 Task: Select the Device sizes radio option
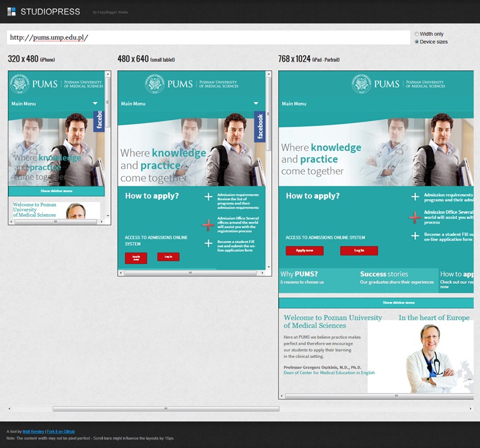[x=417, y=42]
